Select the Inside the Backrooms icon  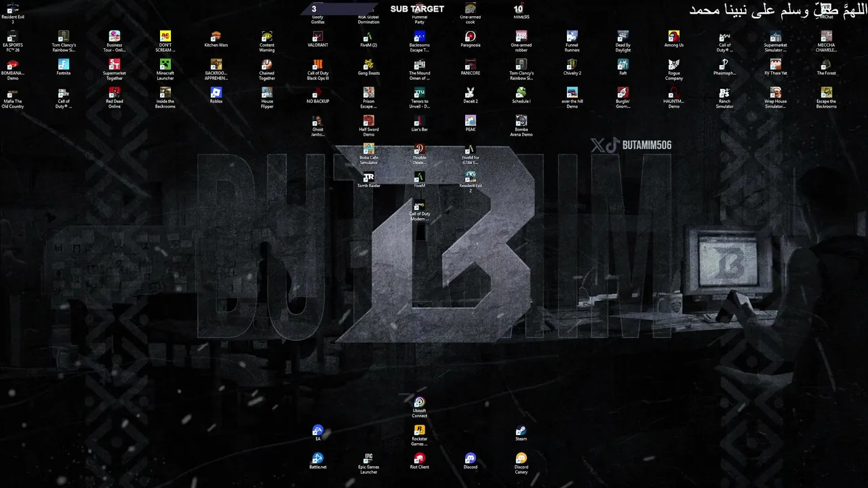click(165, 98)
